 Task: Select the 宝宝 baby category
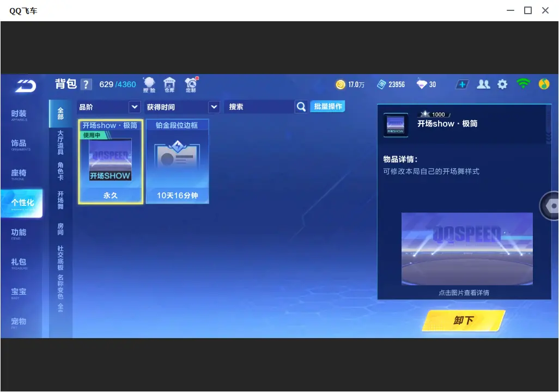[x=19, y=292]
